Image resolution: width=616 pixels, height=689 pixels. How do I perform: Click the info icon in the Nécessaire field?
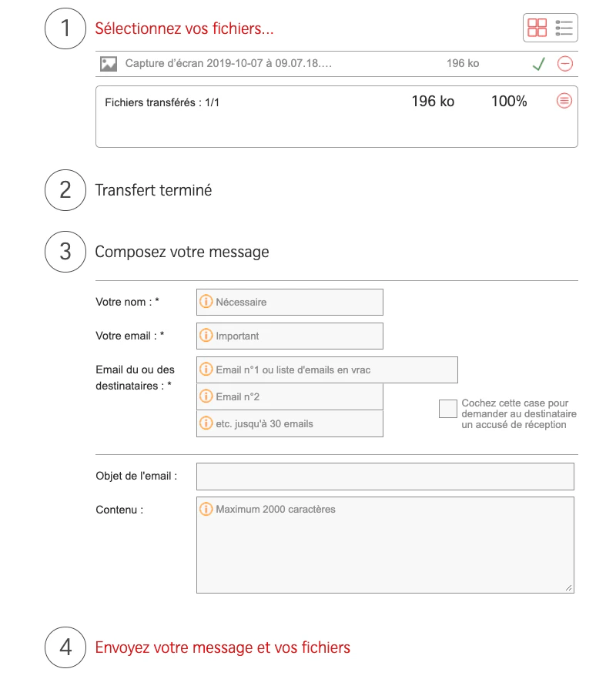pyautogui.click(x=206, y=302)
